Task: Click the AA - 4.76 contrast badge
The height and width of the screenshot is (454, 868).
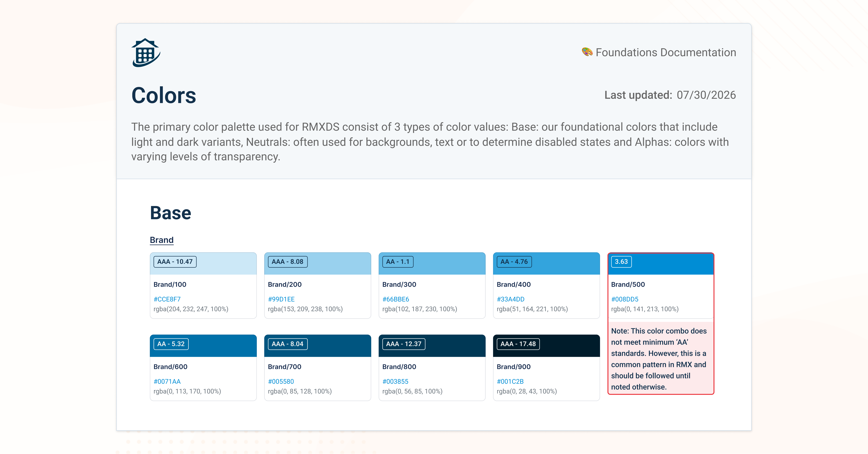Action: [x=514, y=261]
